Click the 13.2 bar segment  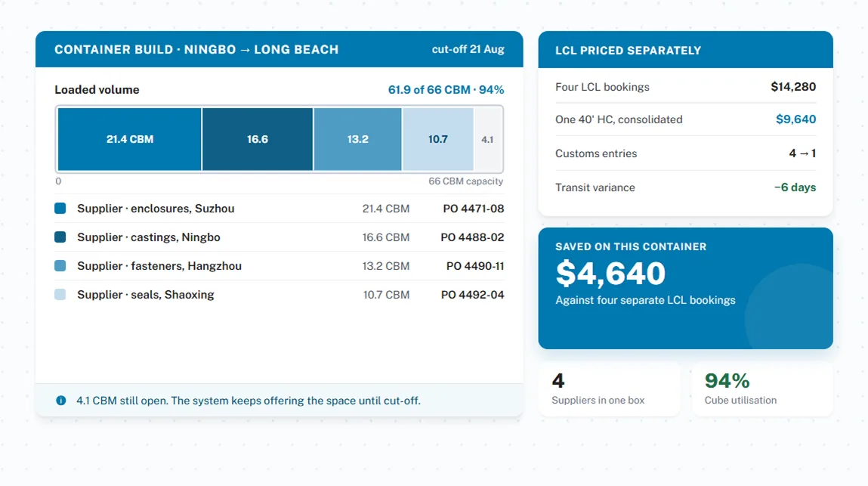(357, 139)
